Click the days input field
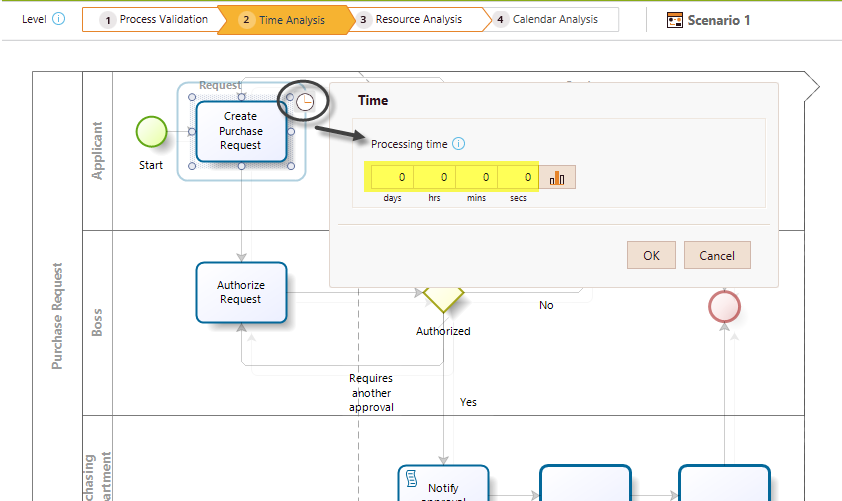The width and height of the screenshot is (842, 501). [393, 177]
